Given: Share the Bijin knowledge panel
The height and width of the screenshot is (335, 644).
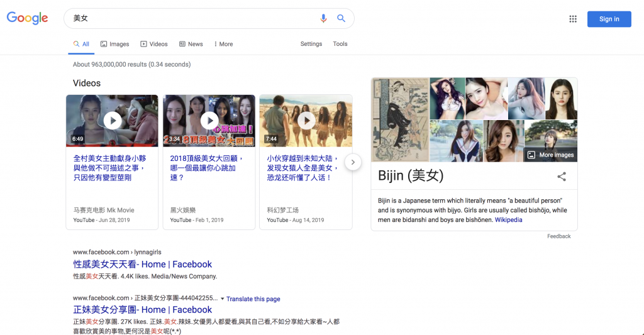Looking at the screenshot, I should 562,177.
